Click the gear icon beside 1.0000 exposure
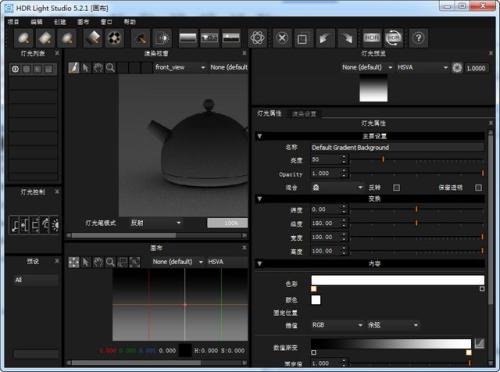Screen dimensions: 500x372 point(457,68)
